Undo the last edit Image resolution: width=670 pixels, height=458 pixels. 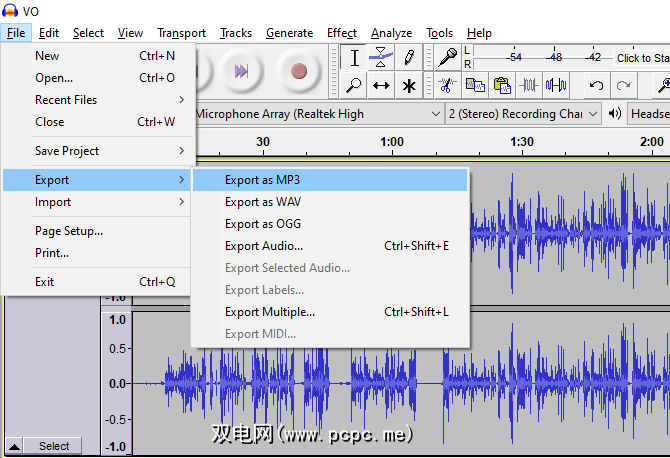pos(596,86)
